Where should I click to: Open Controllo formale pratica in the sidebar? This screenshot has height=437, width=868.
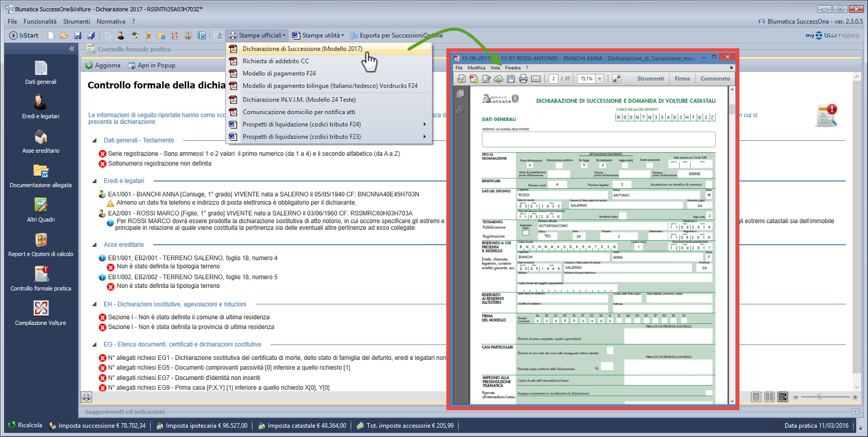[41, 279]
